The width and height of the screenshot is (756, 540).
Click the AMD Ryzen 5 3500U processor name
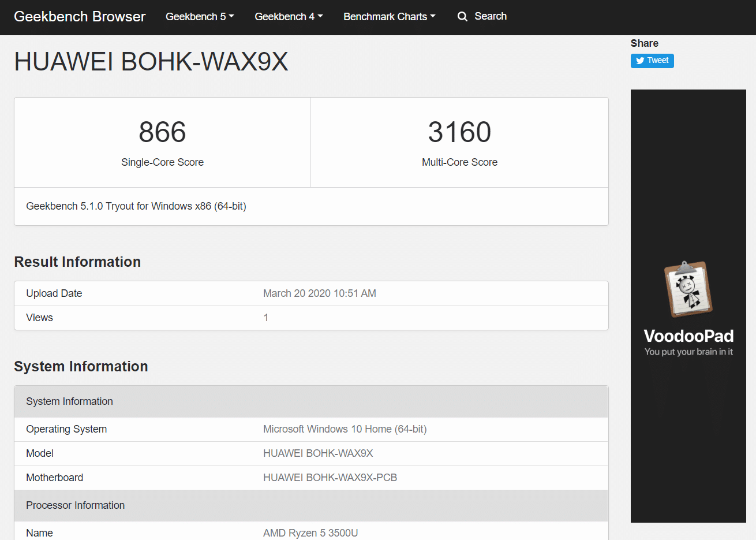310,532
